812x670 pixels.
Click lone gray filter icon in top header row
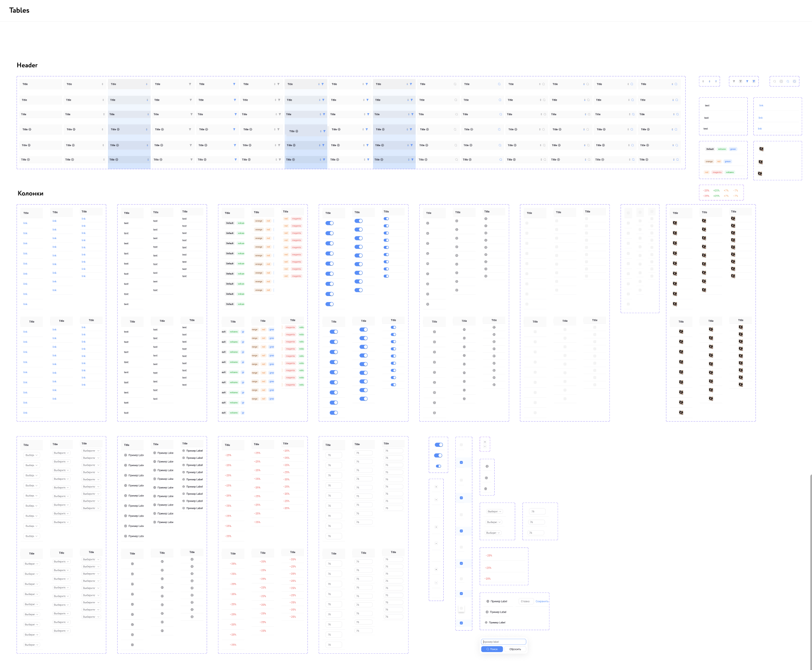[x=190, y=84]
